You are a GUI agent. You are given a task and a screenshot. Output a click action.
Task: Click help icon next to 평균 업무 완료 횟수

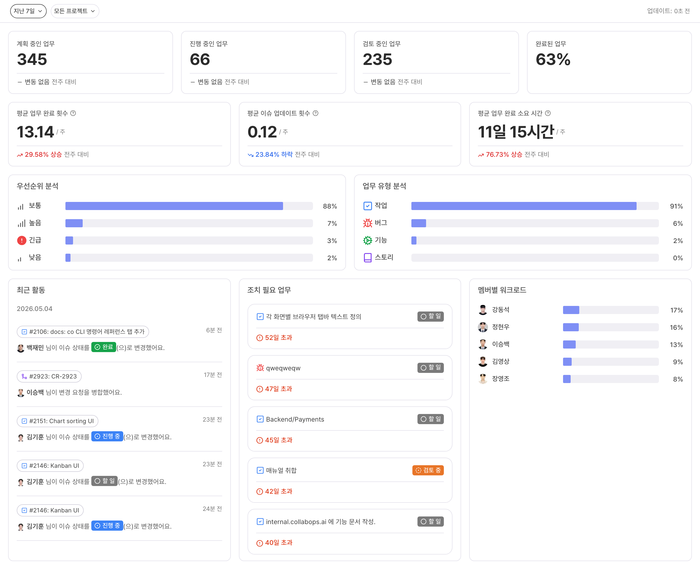click(x=73, y=113)
